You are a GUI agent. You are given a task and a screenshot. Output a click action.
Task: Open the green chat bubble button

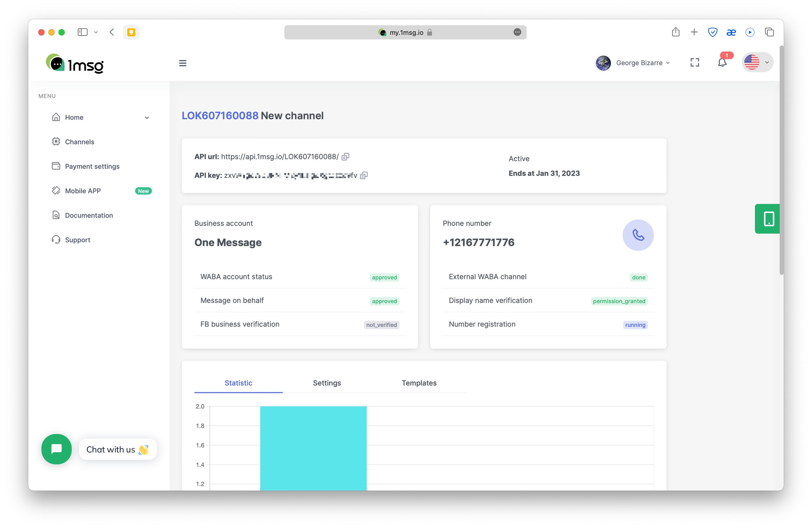pyautogui.click(x=56, y=449)
